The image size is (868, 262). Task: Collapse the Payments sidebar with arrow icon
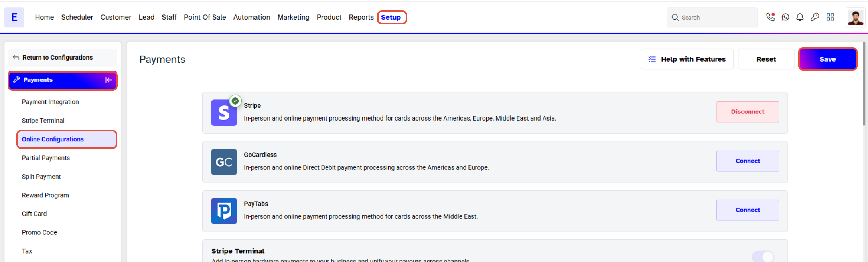[108, 80]
